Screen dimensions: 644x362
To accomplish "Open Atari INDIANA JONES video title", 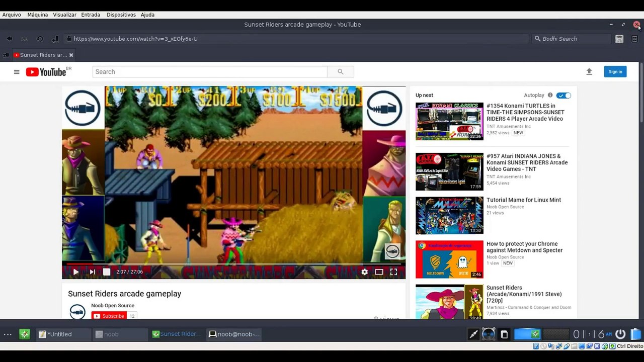I will click(x=527, y=162).
